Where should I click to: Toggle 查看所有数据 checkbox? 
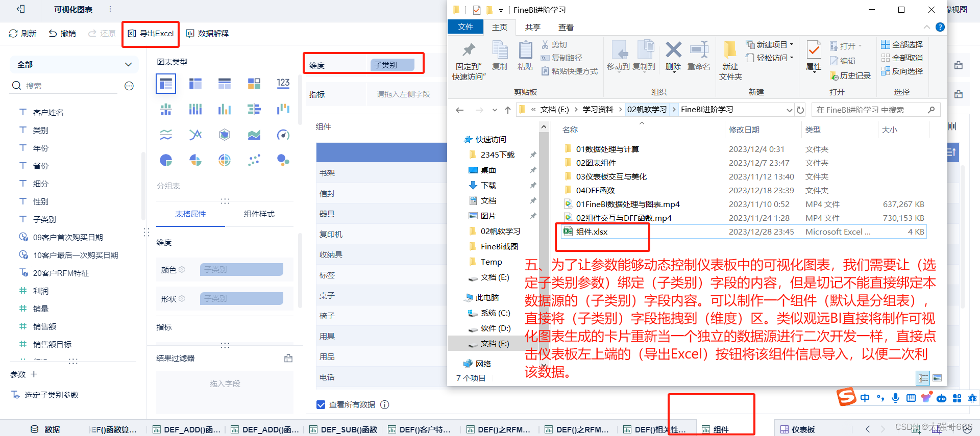pyautogui.click(x=321, y=404)
